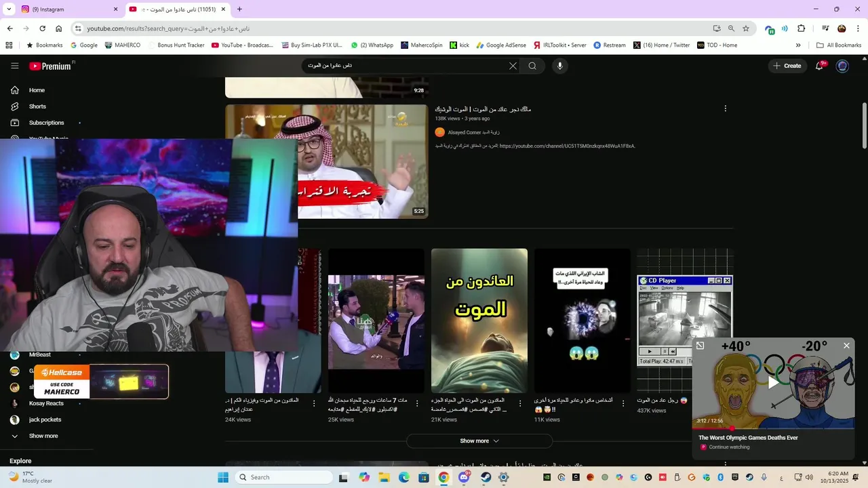The width and height of the screenshot is (868, 488).
Task: Open the apps grid in bookmarks bar
Action: pyautogui.click(x=9, y=45)
